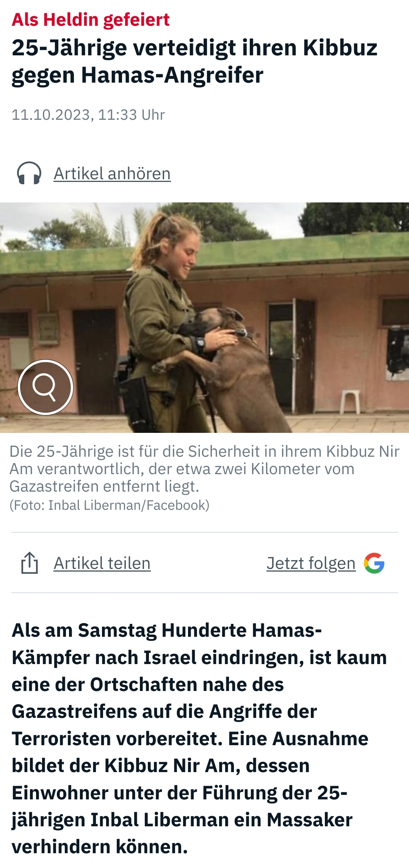This screenshot has width=409, height=868.
Task: Click the publication date 11.10.2023
Action: 51,115
